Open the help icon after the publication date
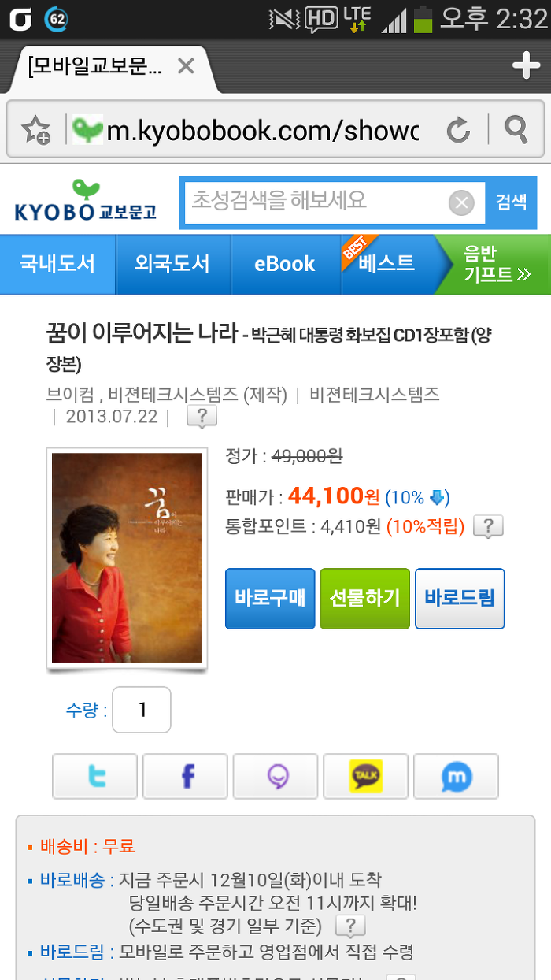This screenshot has width=551, height=980. [x=202, y=417]
